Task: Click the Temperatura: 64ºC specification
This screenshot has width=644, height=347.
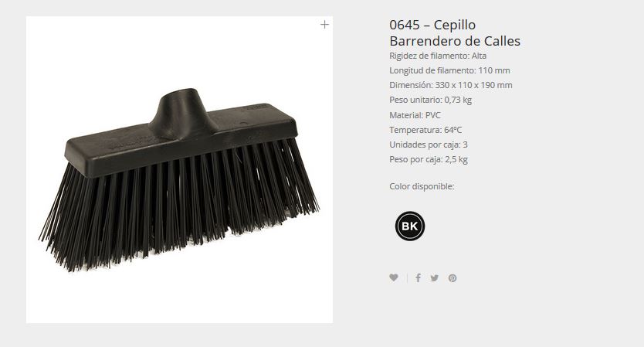Action: 425,130
